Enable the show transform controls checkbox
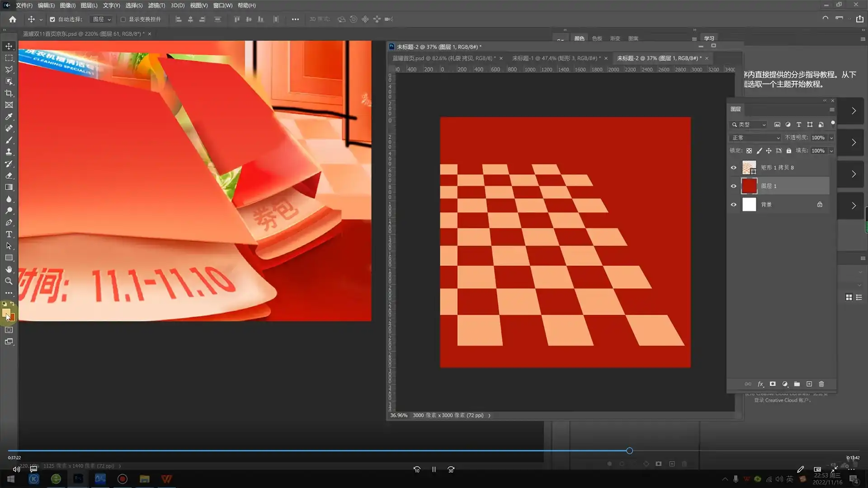The image size is (868, 488). pyautogui.click(x=123, y=19)
